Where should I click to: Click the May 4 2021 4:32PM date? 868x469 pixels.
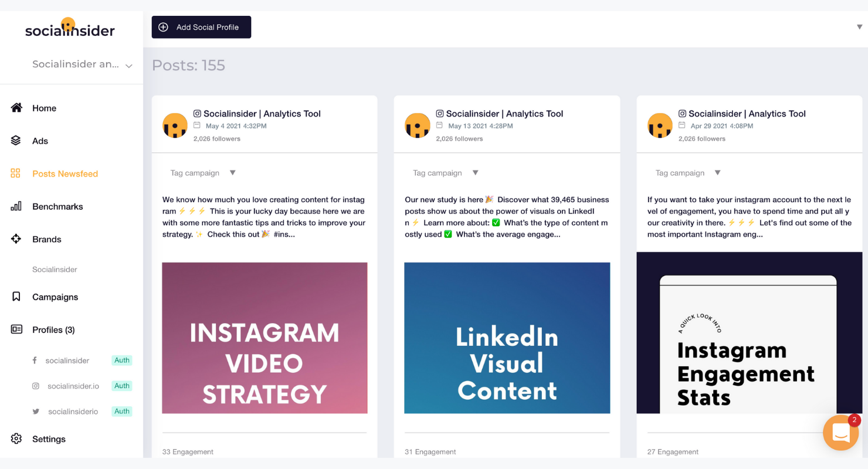(236, 126)
